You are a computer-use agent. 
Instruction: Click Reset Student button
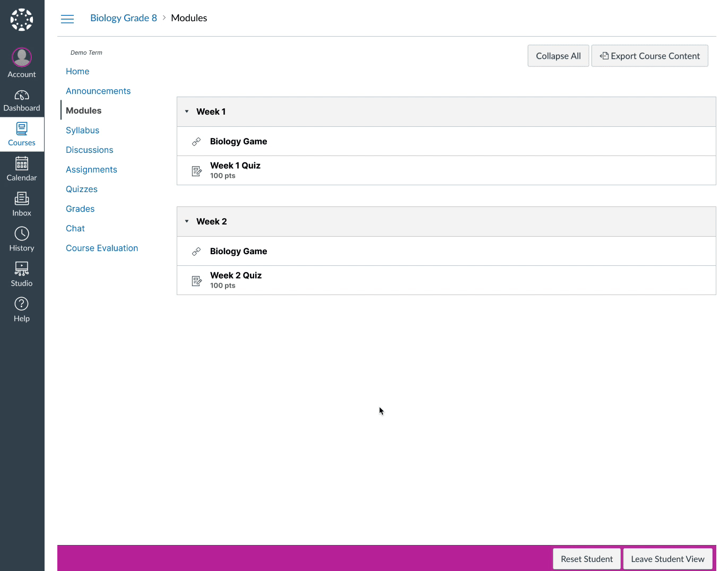tap(587, 559)
